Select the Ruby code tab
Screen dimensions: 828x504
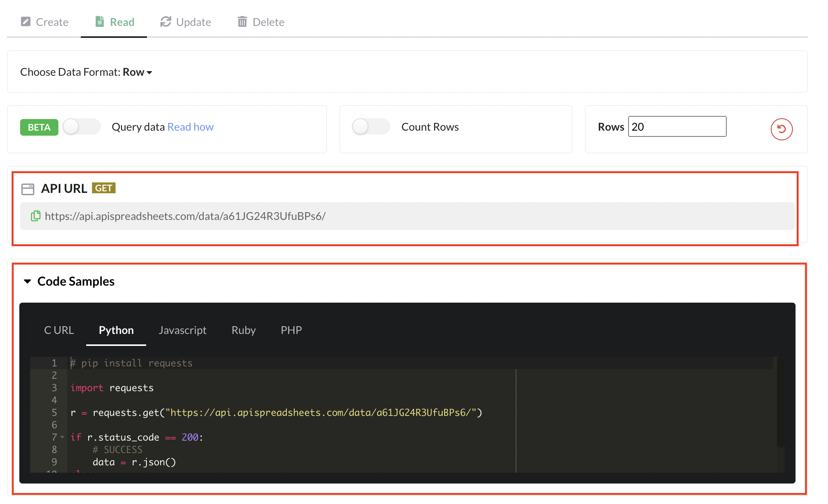click(244, 330)
